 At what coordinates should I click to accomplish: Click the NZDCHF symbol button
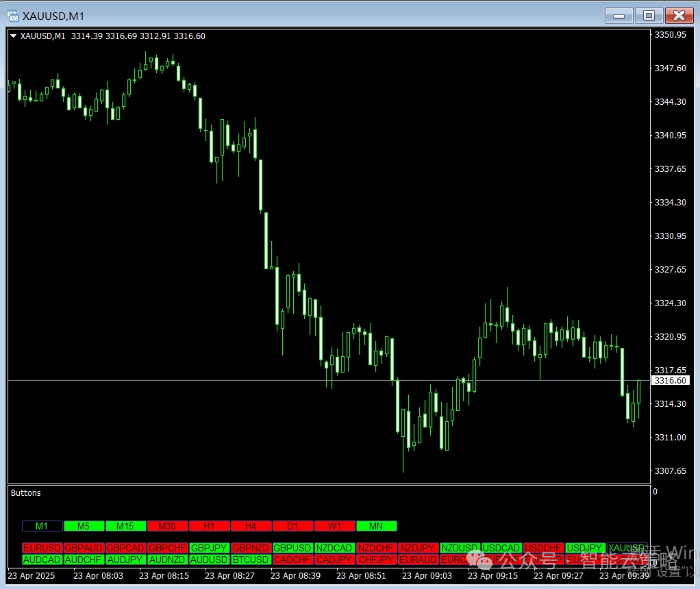pos(376,548)
